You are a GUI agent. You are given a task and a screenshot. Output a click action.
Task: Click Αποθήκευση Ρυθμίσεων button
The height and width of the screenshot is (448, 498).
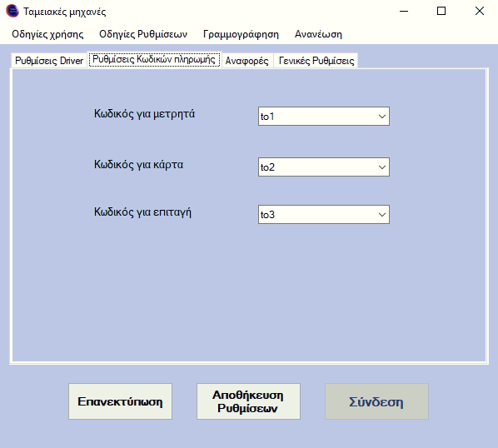click(248, 401)
